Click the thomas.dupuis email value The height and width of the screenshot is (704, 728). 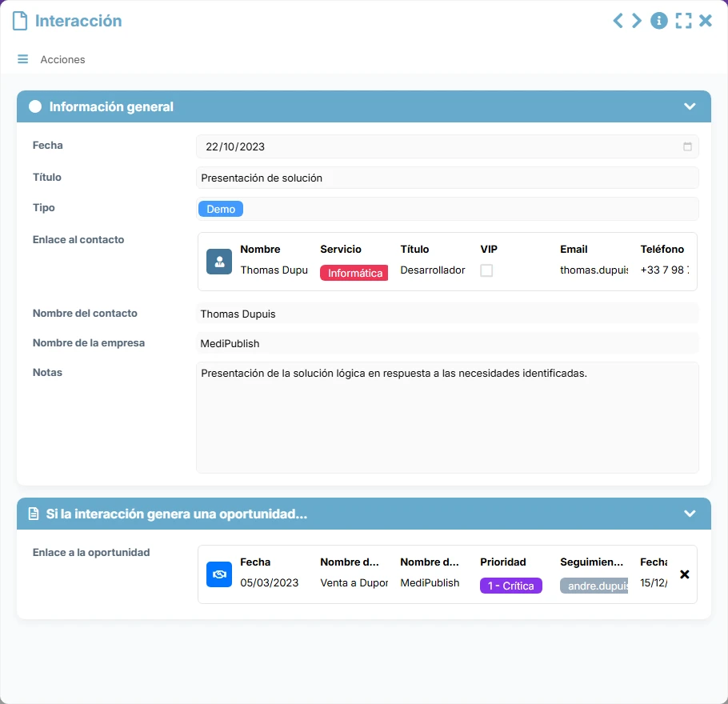coord(594,270)
